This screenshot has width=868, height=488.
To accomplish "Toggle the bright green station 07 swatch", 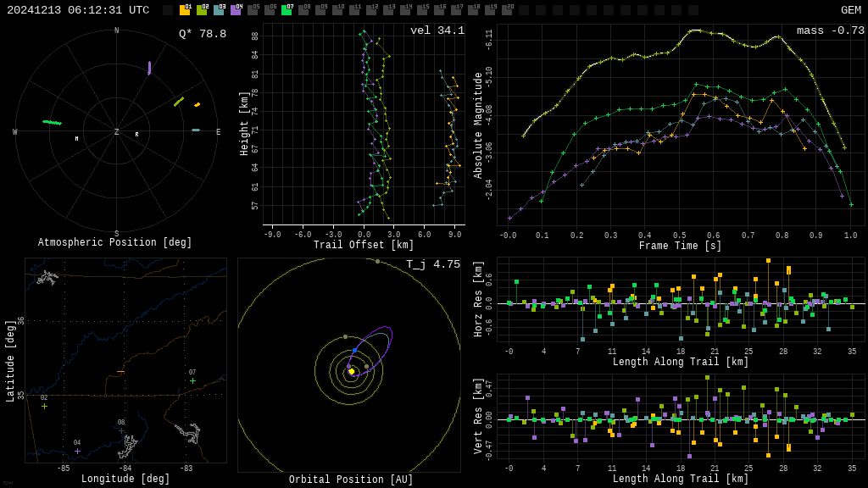I will (x=287, y=10).
